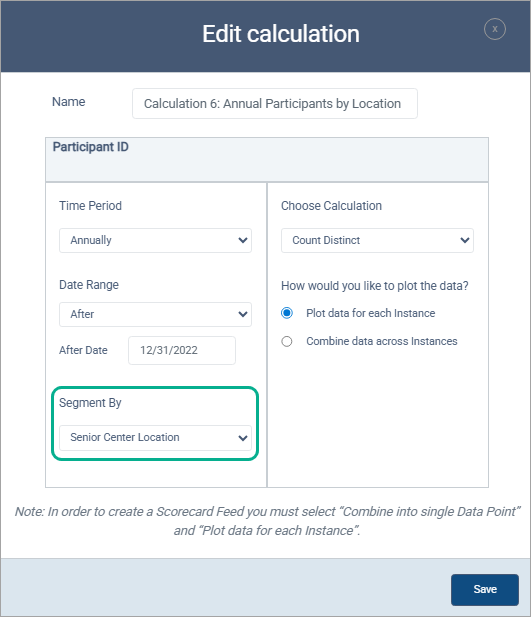Select Plot data for each Instance radio button
The width and height of the screenshot is (531, 617).
coord(287,313)
